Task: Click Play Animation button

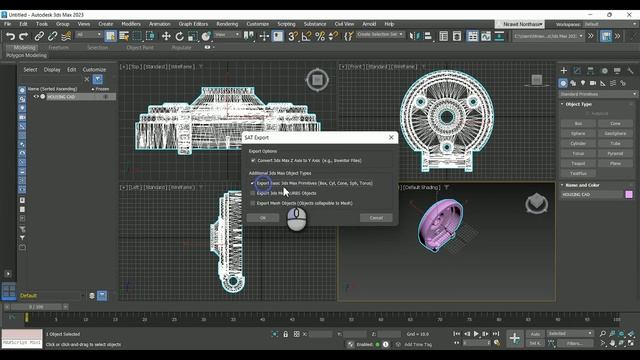Action: pyautogui.click(x=476, y=334)
